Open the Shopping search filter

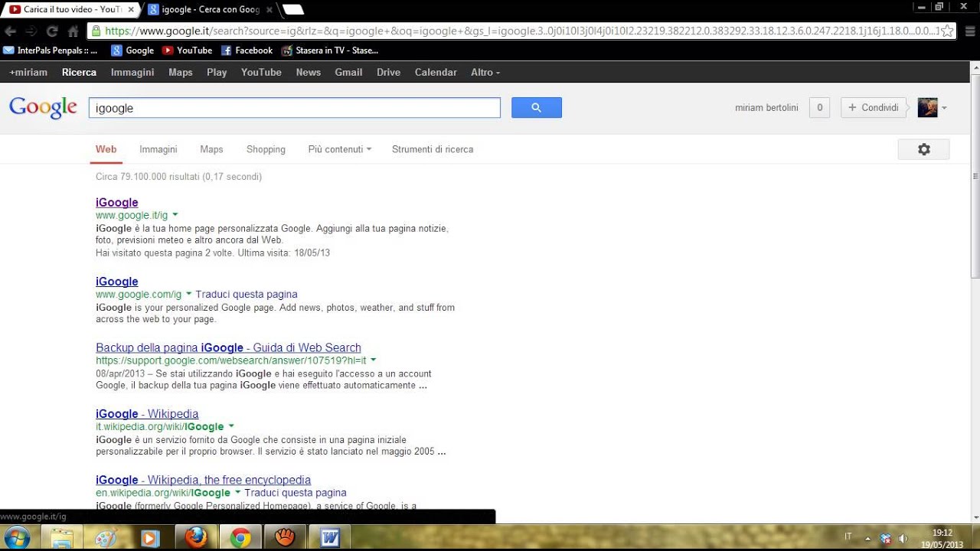[266, 149]
